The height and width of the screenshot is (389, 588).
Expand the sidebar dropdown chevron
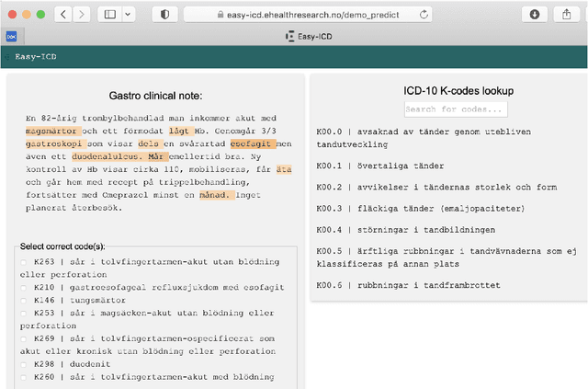pos(127,15)
